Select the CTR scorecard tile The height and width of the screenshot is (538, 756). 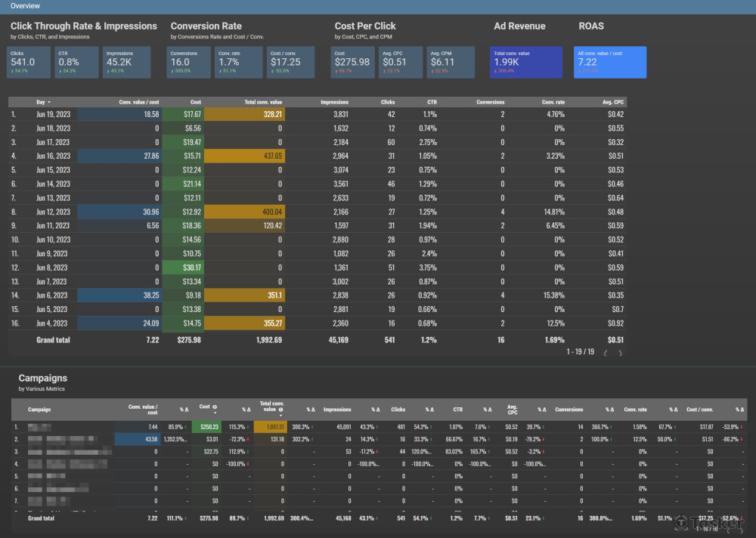(x=76, y=62)
